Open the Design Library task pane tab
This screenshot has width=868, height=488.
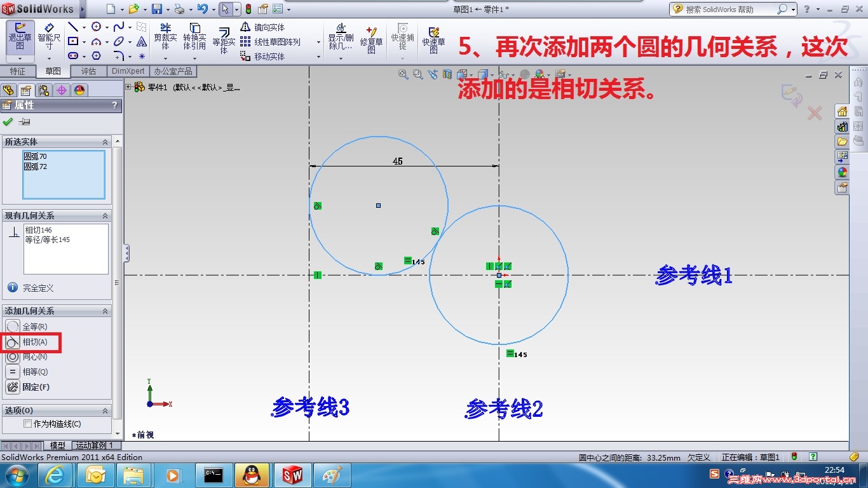[843, 126]
